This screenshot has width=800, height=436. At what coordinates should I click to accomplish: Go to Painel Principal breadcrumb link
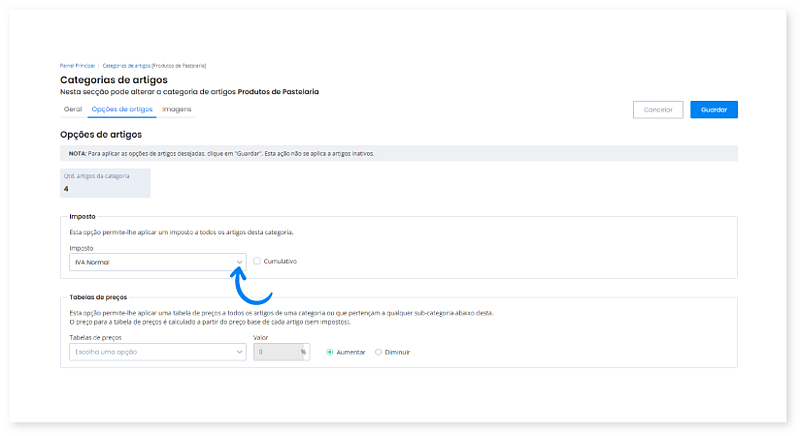coord(78,65)
